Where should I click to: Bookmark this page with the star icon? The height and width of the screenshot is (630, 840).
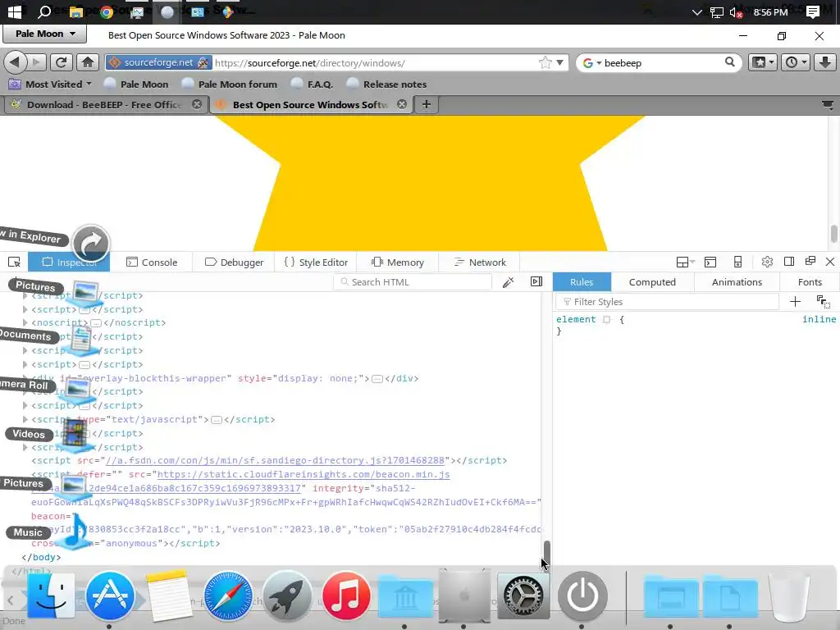(545, 62)
